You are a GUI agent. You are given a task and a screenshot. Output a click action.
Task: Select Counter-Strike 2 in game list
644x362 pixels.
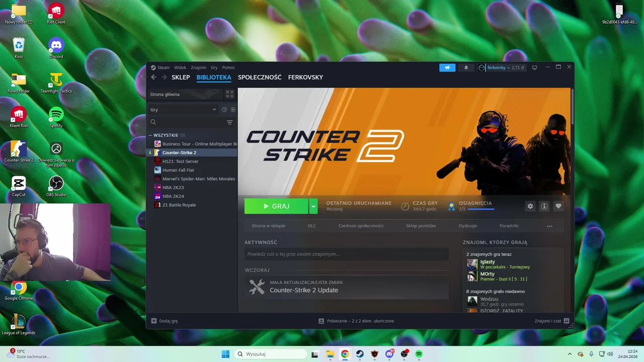pos(192,152)
